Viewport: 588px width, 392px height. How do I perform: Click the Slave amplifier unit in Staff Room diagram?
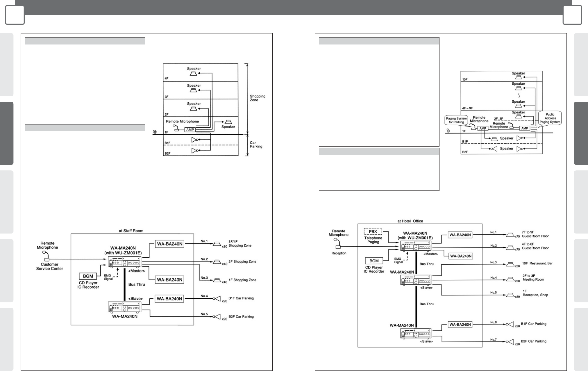click(x=125, y=307)
